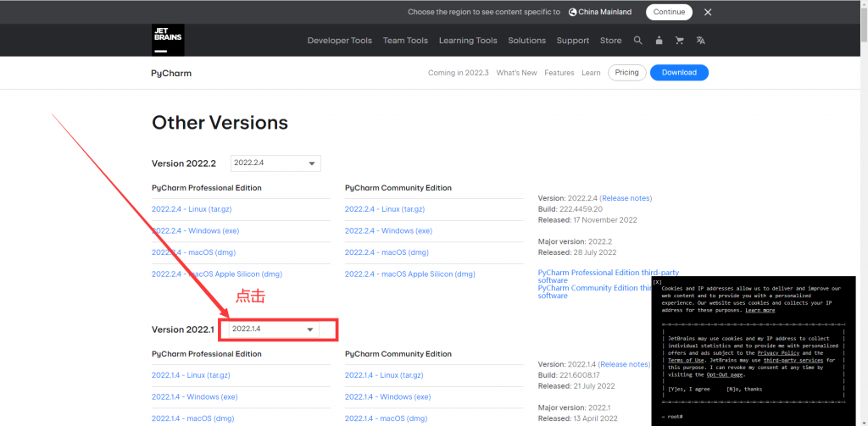Open Team Tools menu
This screenshot has width=868, height=426.
pyautogui.click(x=405, y=41)
